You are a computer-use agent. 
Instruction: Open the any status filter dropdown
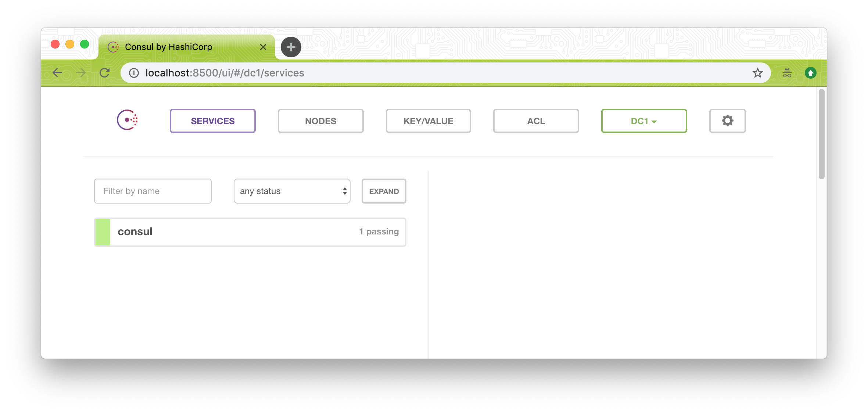(x=292, y=191)
